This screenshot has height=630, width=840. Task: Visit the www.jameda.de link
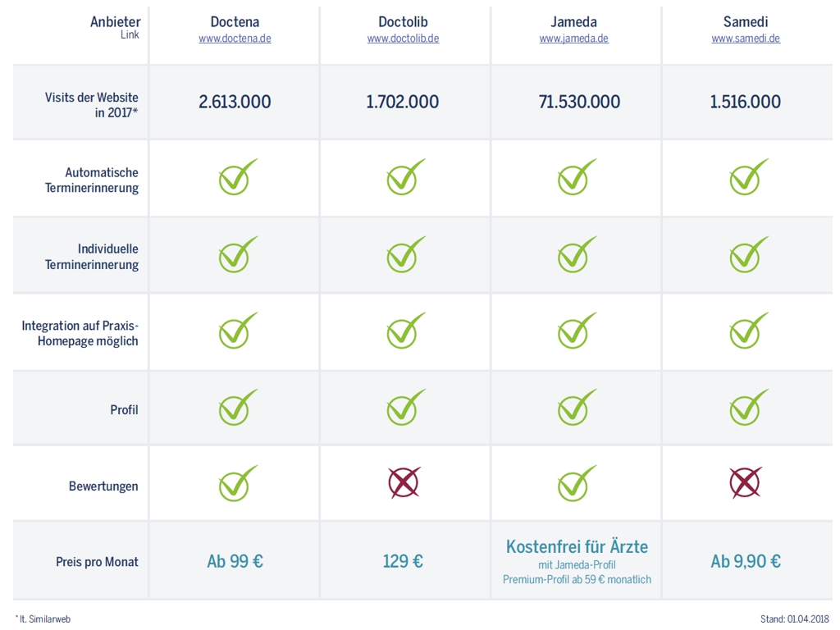pos(573,39)
